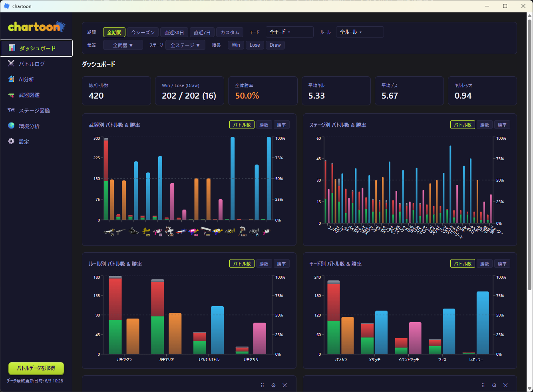Expand the 全モード mode dropdown
Screen dimensions: 533x392
(x=290, y=32)
